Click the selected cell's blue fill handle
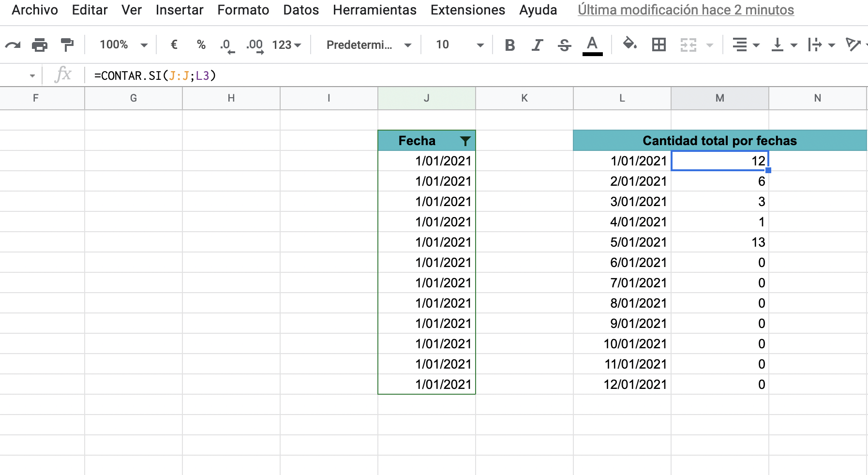 coord(768,170)
